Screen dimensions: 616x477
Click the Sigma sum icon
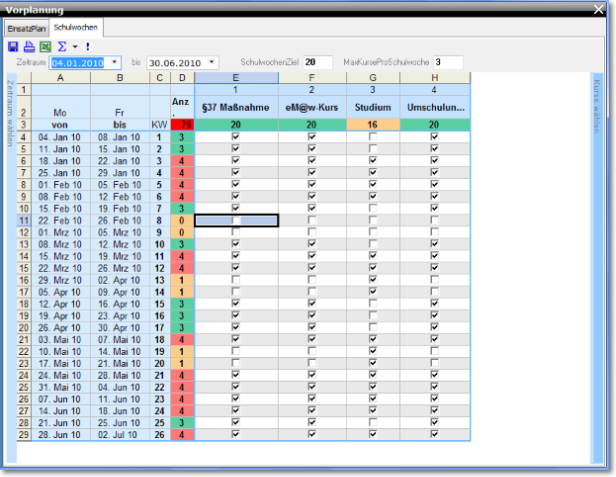click(x=60, y=46)
